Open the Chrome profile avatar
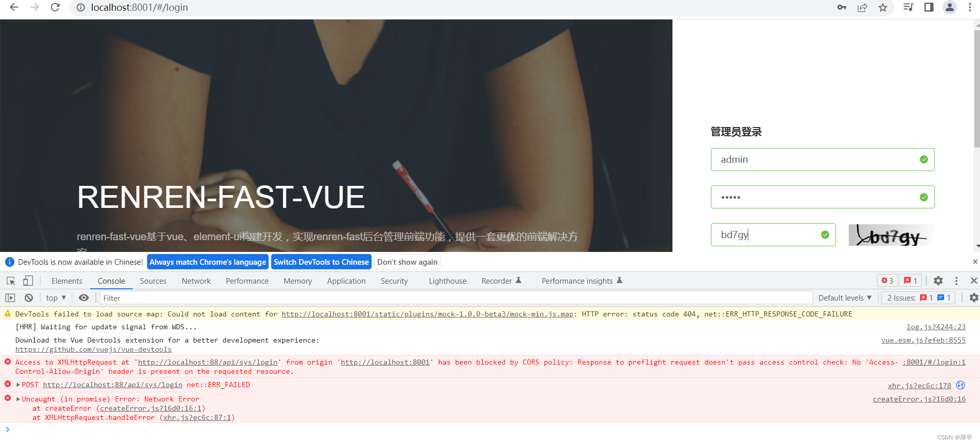 pos(950,7)
